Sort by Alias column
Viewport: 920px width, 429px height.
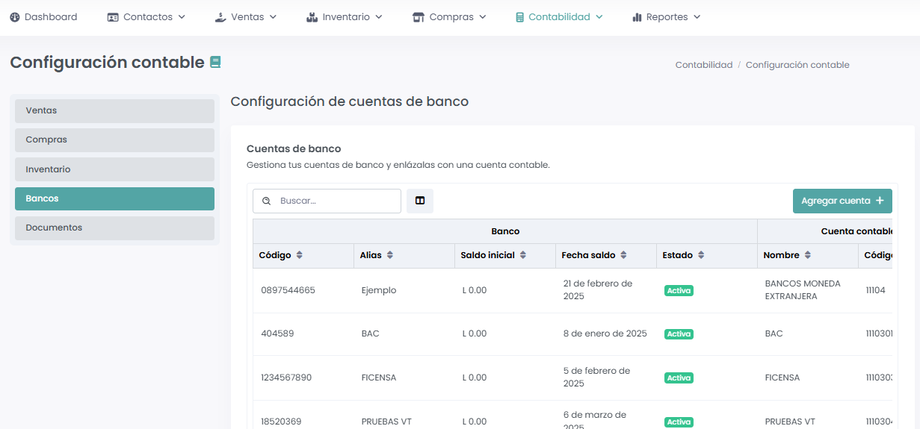[390, 256]
